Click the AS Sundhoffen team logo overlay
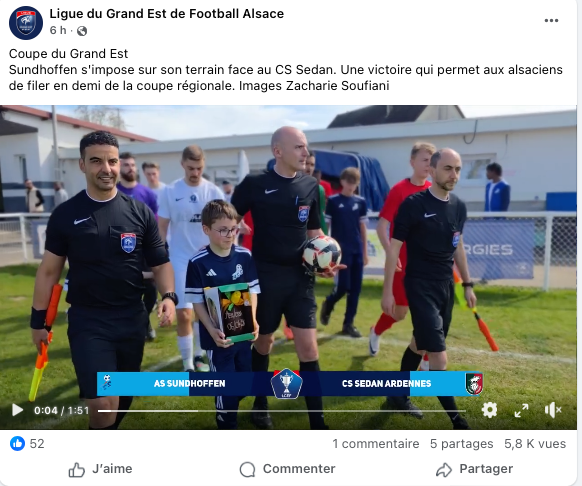Image resolution: width=582 pixels, height=486 pixels. click(x=107, y=383)
